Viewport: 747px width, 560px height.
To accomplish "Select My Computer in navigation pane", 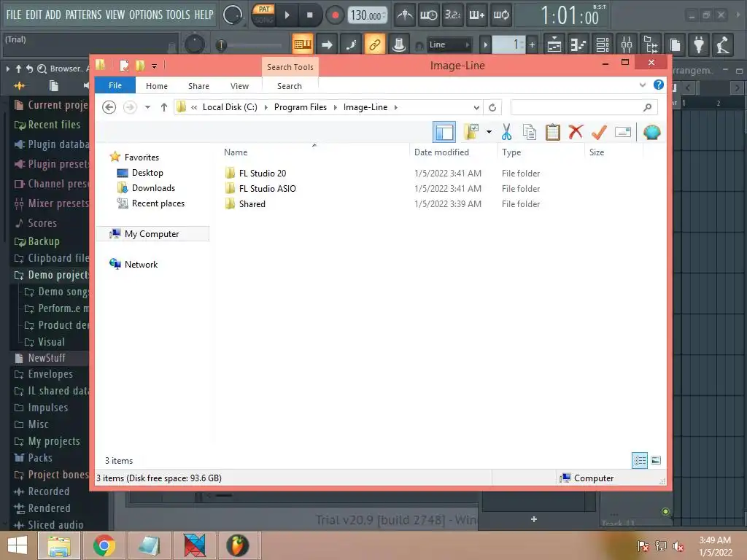I will tap(152, 234).
